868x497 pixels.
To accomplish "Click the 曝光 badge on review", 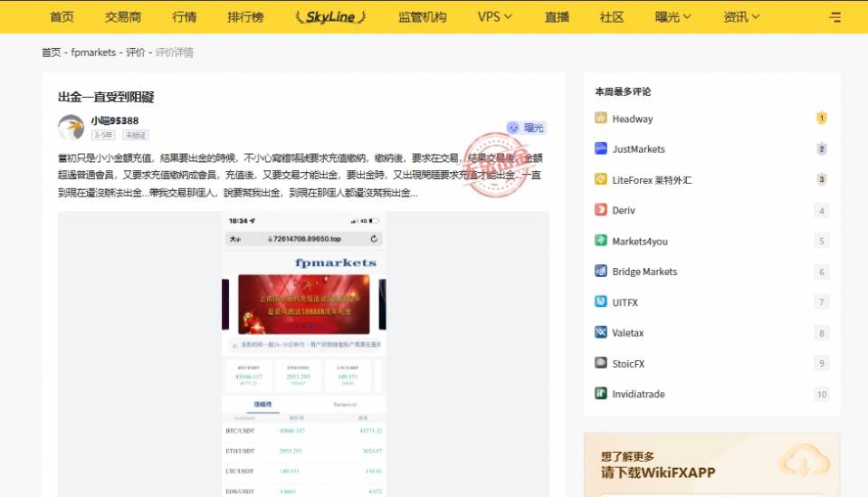I will click(x=526, y=128).
